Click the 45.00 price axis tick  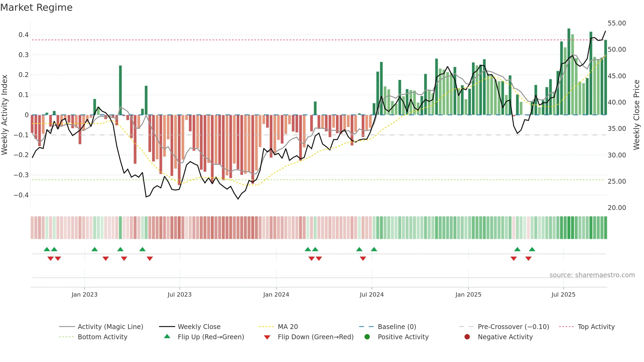click(x=617, y=76)
